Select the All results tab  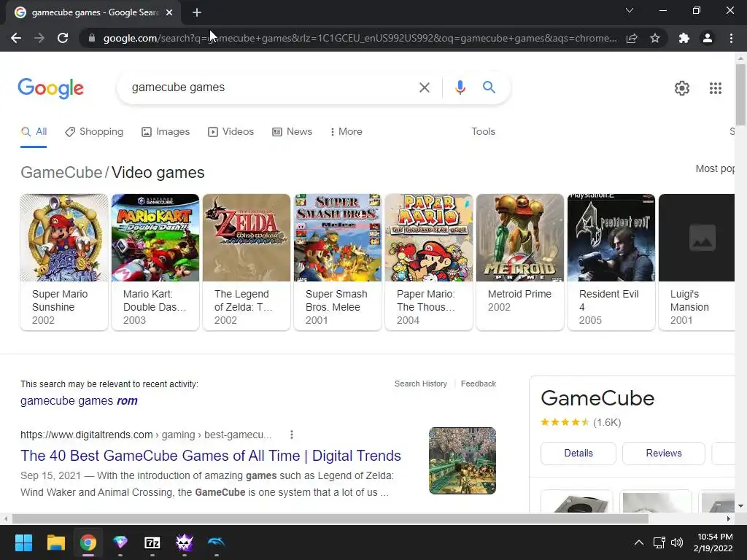pyautogui.click(x=34, y=132)
